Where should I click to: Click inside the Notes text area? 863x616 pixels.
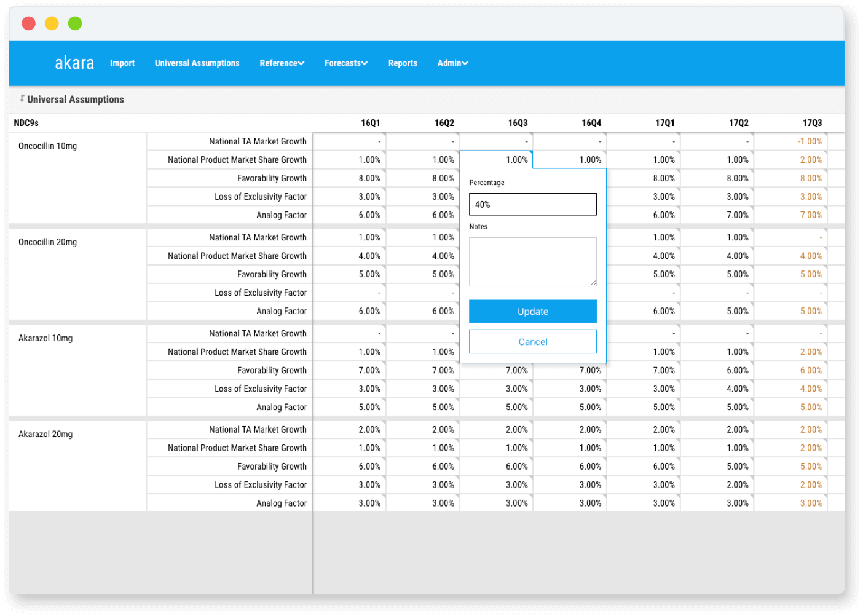pyautogui.click(x=532, y=262)
